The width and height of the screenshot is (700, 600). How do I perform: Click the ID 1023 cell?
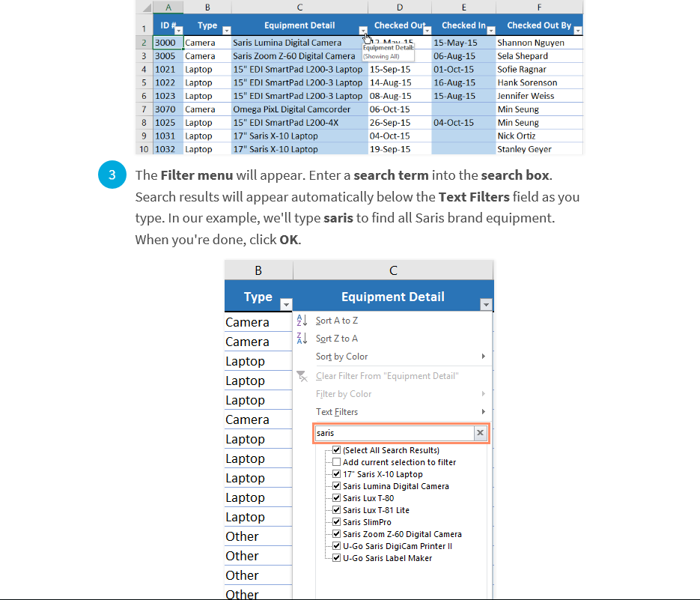pyautogui.click(x=168, y=96)
